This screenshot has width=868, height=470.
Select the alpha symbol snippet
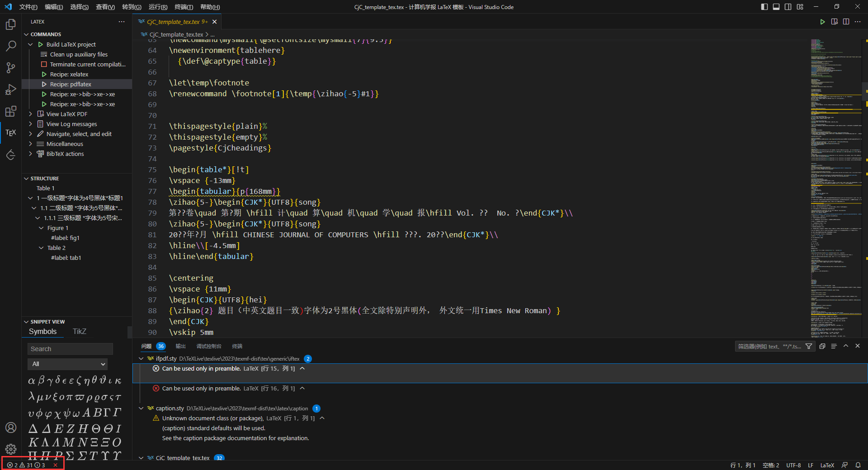[x=31, y=380]
